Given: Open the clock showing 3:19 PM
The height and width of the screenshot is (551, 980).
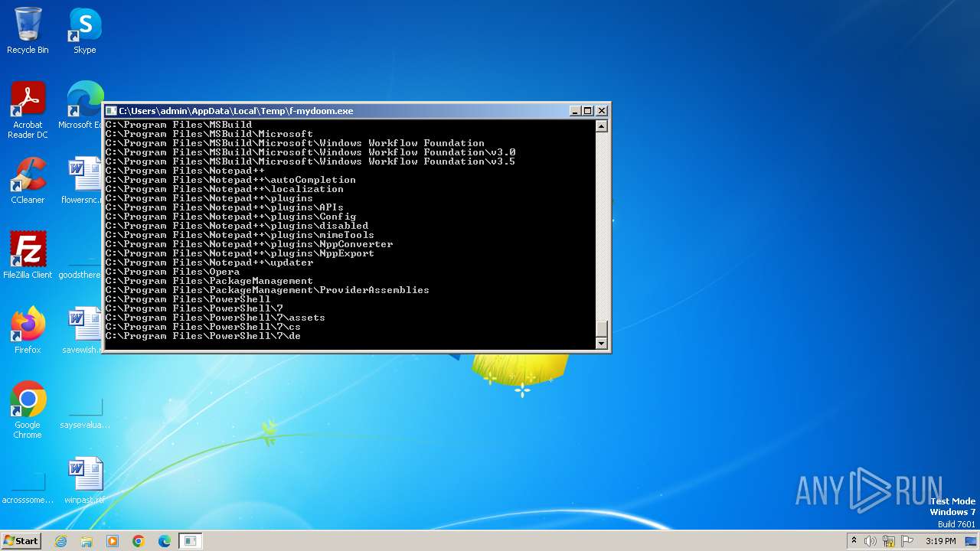Looking at the screenshot, I should coord(941,541).
